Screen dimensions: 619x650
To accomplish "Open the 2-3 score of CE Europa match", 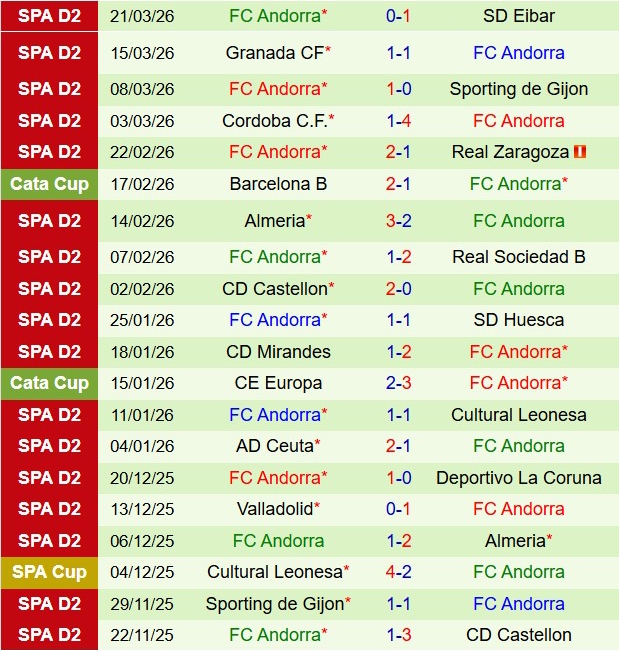I will (398, 383).
